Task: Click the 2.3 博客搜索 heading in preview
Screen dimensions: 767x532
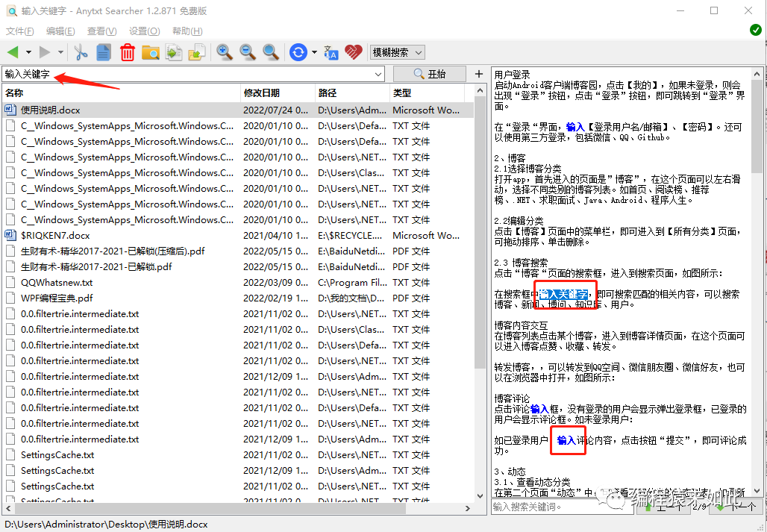Action: coord(521,263)
